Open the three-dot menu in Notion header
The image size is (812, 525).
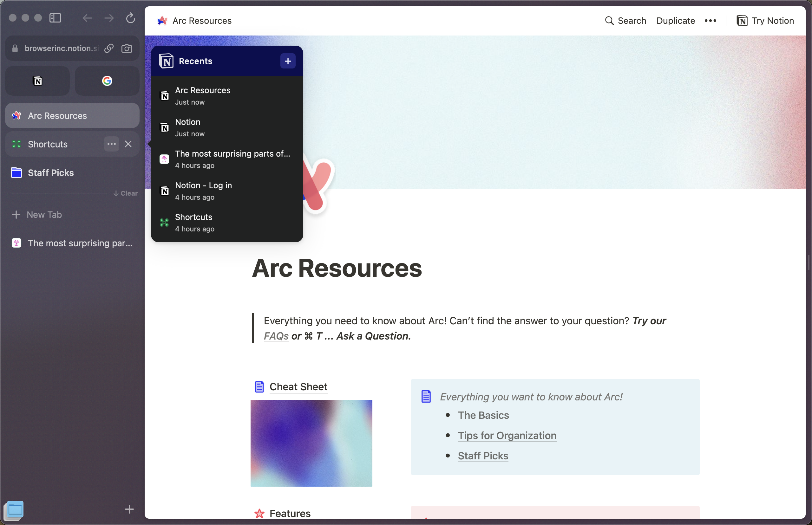click(710, 21)
